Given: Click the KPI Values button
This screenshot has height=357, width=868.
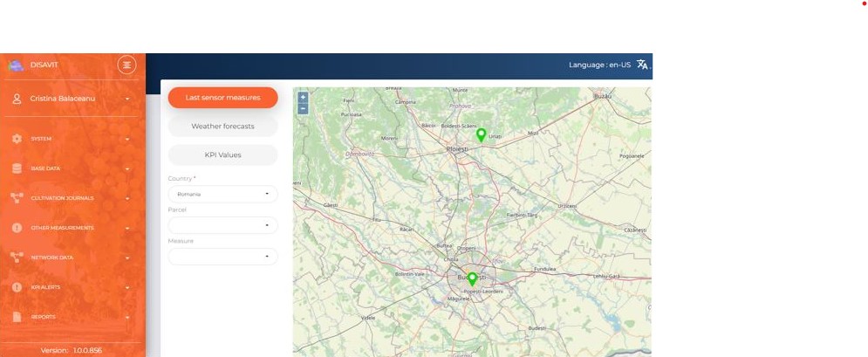Looking at the screenshot, I should (x=223, y=155).
